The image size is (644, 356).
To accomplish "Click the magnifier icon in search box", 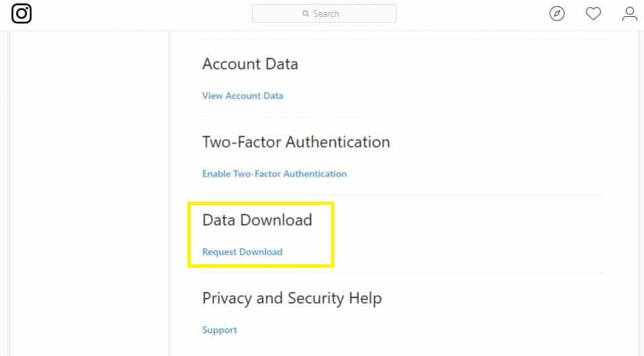I will (305, 13).
